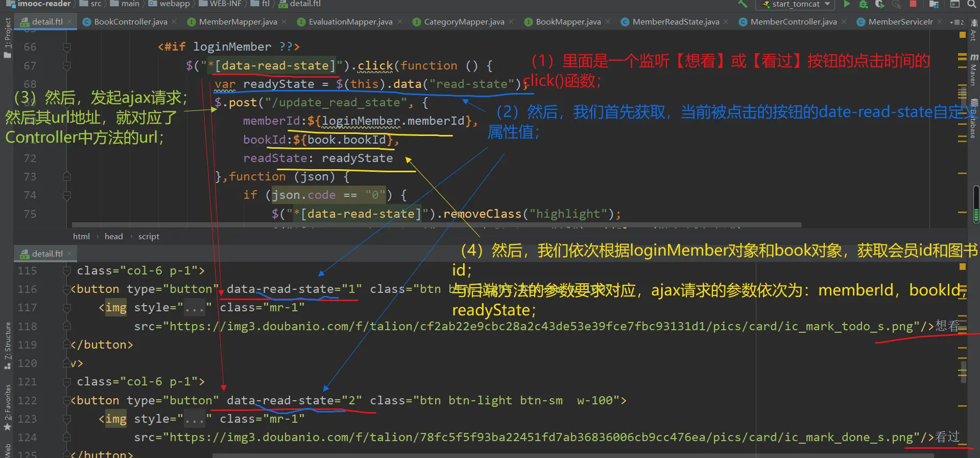The height and width of the screenshot is (458, 980).
Task: Open the Maven tool window
Action: pos(974,70)
